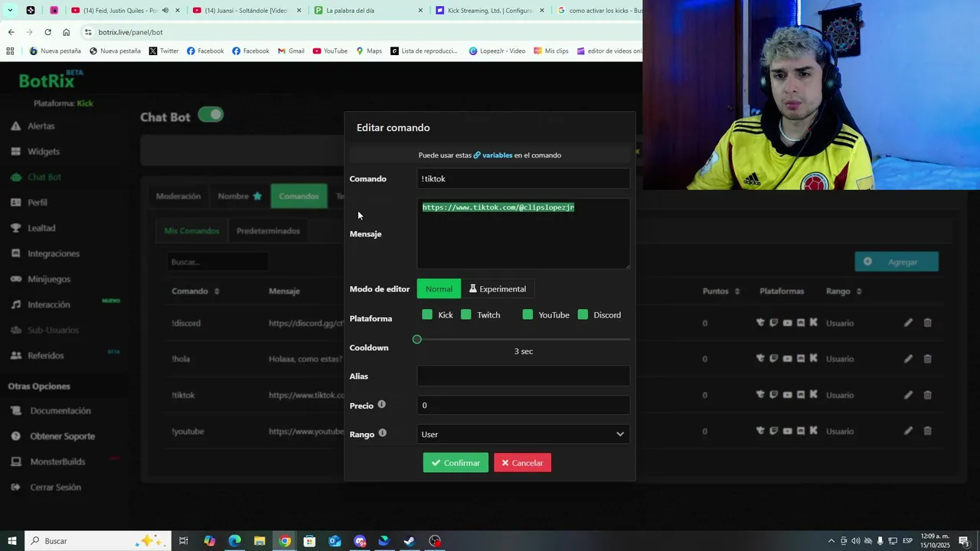Toggle the Kick platform checkbox
This screenshot has height=551, width=980.
pos(427,315)
